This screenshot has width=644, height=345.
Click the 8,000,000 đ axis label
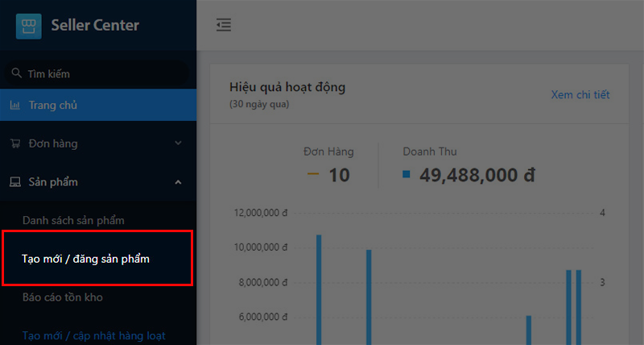[263, 282]
